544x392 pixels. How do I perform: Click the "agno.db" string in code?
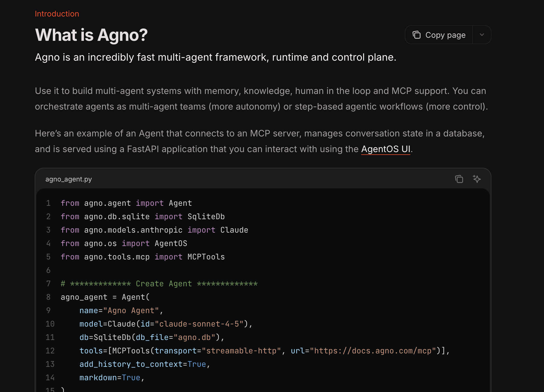point(194,337)
